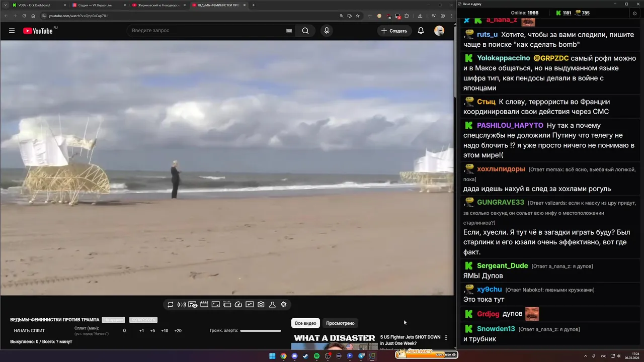Click НАЧАТЬ СПЛИТ button

pos(30,331)
